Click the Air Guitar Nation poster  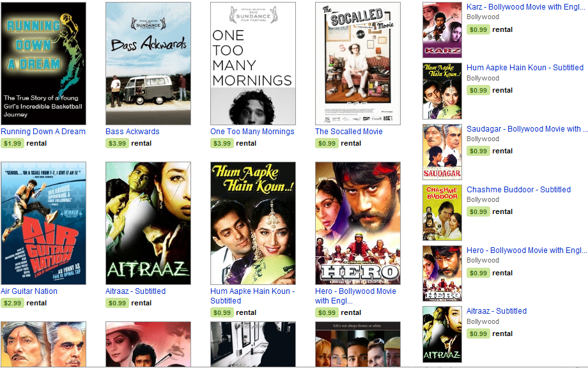[x=43, y=224]
